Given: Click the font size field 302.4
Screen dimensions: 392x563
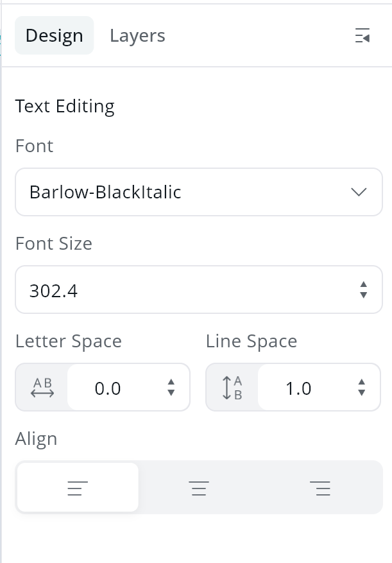Looking at the screenshot, I should [x=186, y=291].
